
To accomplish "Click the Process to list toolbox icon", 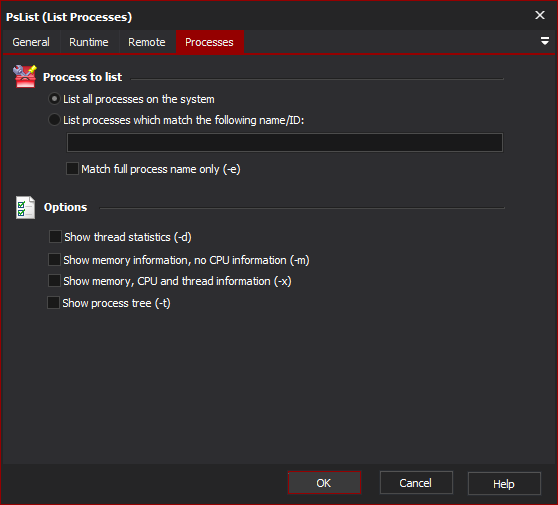I will (25, 76).
